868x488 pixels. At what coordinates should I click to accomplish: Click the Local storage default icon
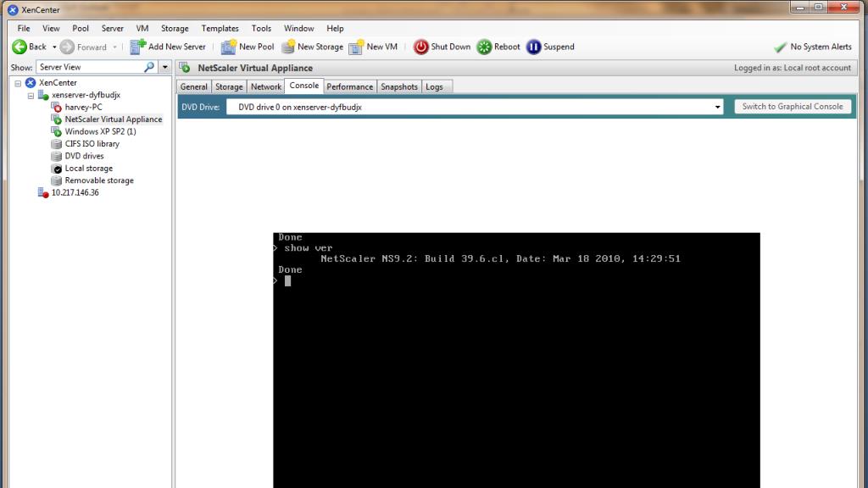[x=57, y=169]
